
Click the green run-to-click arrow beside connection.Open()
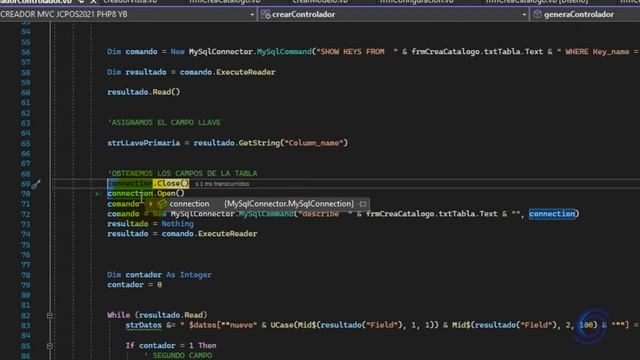(97, 194)
